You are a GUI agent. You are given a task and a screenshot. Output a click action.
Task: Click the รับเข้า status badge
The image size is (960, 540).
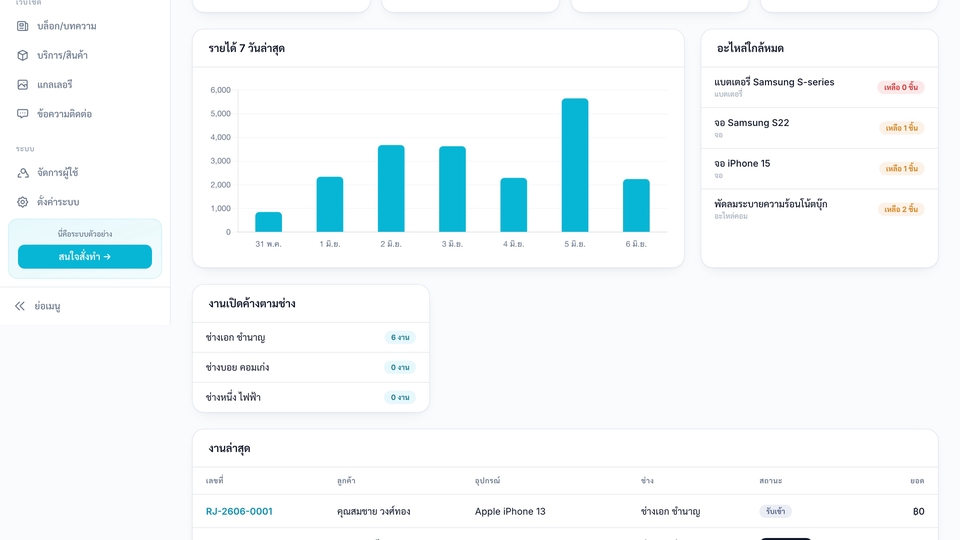pos(776,511)
